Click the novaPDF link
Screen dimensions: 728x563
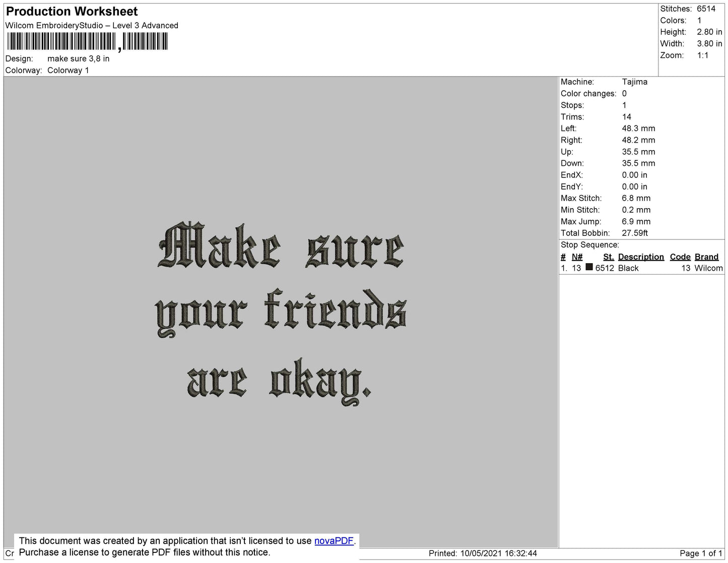click(x=334, y=541)
